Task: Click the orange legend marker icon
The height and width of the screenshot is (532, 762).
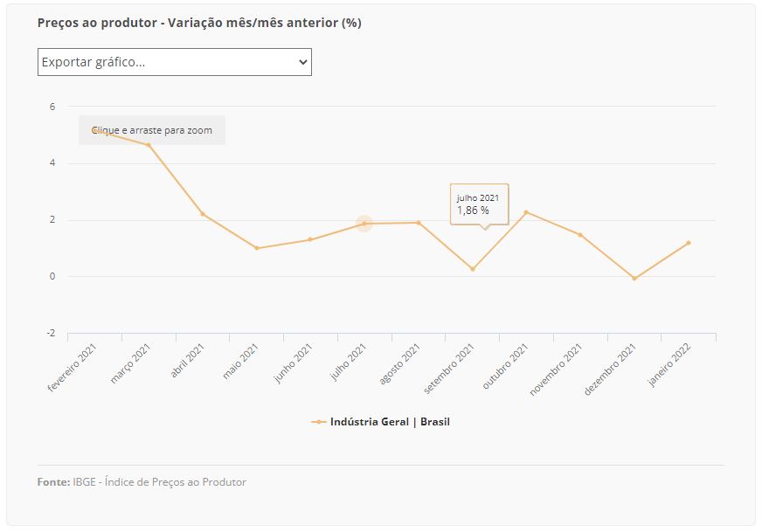Action: coord(318,422)
